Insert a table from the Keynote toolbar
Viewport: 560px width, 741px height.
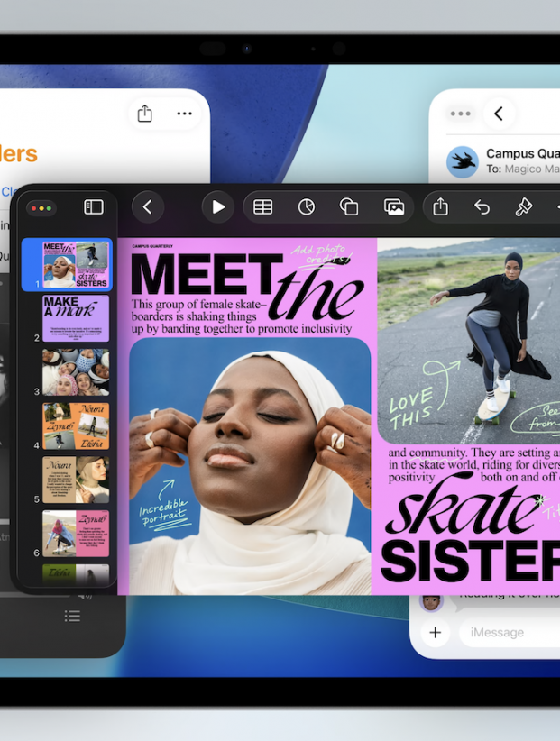click(262, 207)
